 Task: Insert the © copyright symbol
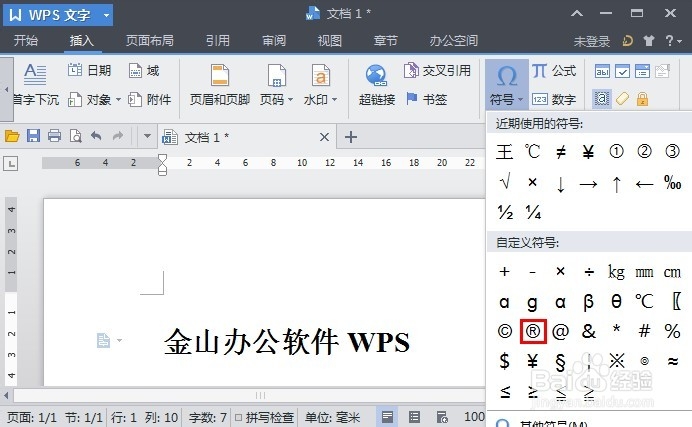tap(505, 331)
